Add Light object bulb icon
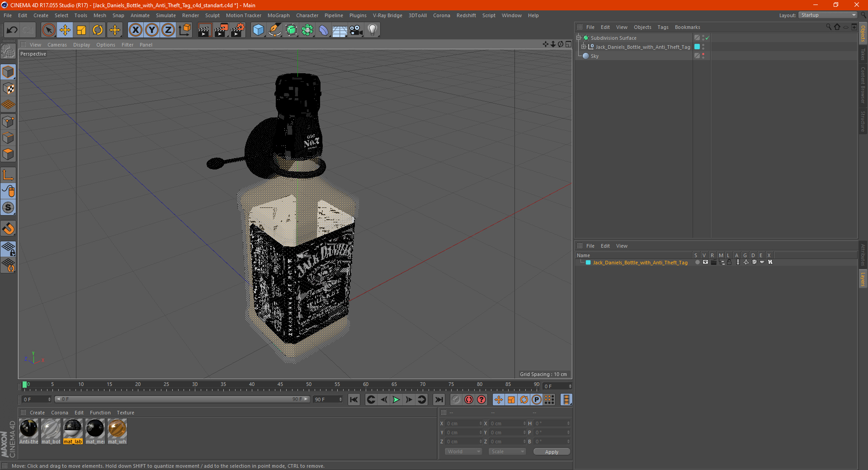This screenshot has width=868, height=470. pyautogui.click(x=373, y=30)
